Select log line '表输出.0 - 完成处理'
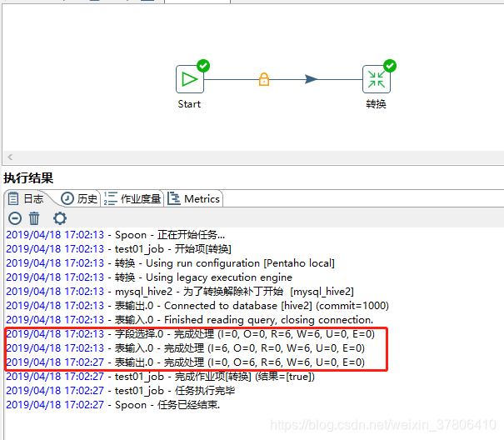This screenshot has height=440, width=504. coord(186,362)
